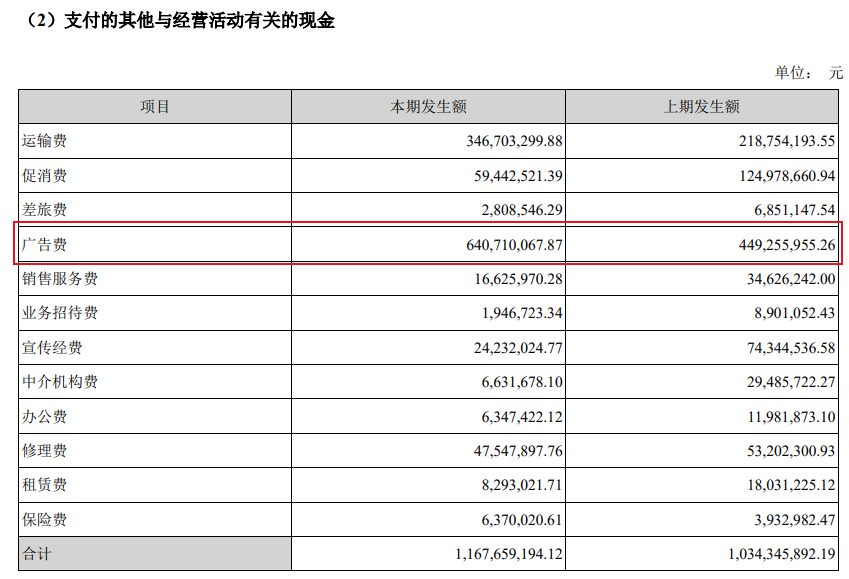Select the 促销费 row label

45,176
